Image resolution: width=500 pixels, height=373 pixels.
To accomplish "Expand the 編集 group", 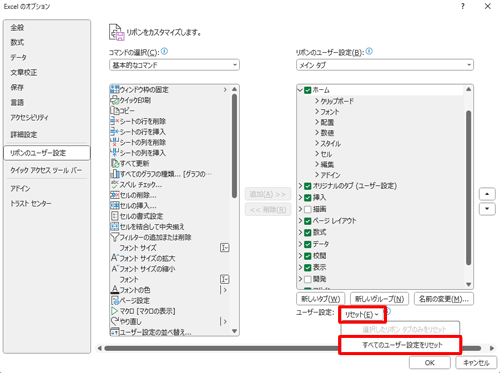I will [x=317, y=164].
